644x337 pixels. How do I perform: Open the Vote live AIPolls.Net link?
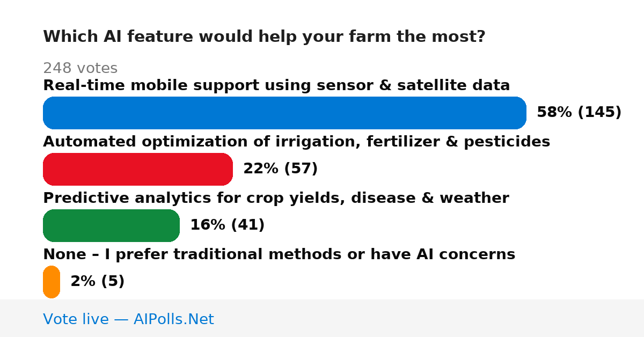point(128,319)
